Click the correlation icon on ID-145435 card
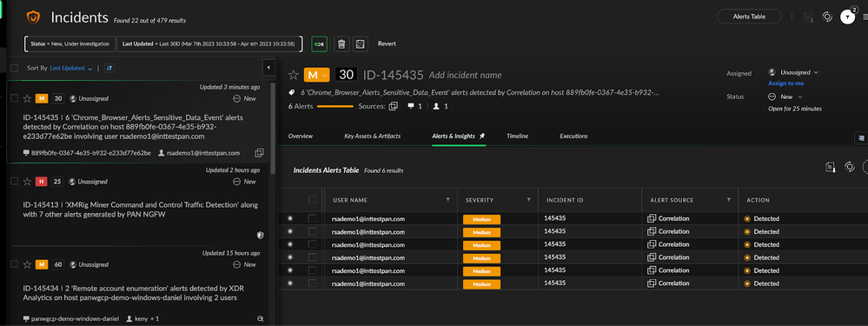 point(259,153)
